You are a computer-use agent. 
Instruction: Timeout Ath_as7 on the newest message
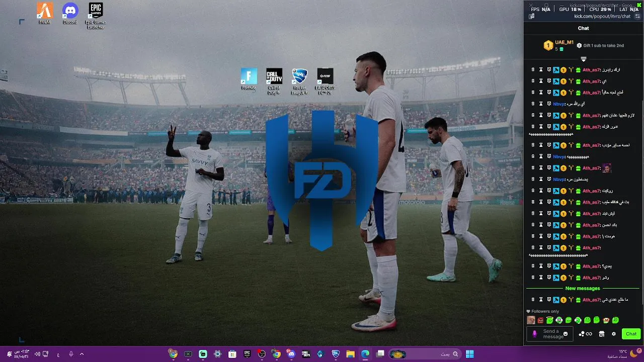[541, 300]
